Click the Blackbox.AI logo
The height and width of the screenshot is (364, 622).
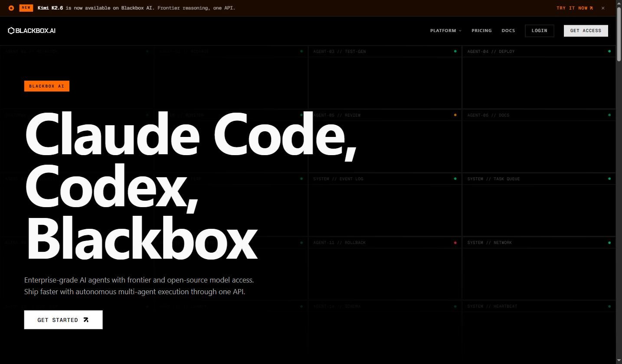click(x=32, y=30)
